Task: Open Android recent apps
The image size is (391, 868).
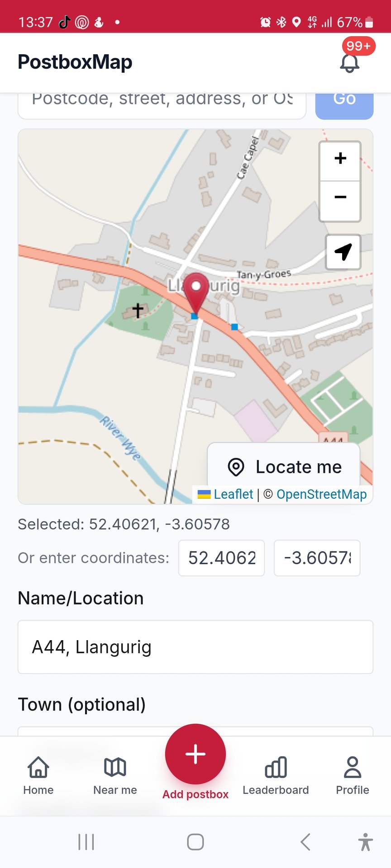Action: click(x=86, y=842)
